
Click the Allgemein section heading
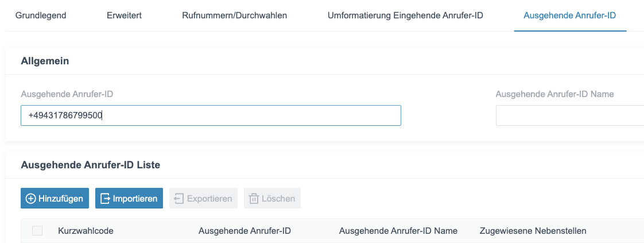coord(45,61)
